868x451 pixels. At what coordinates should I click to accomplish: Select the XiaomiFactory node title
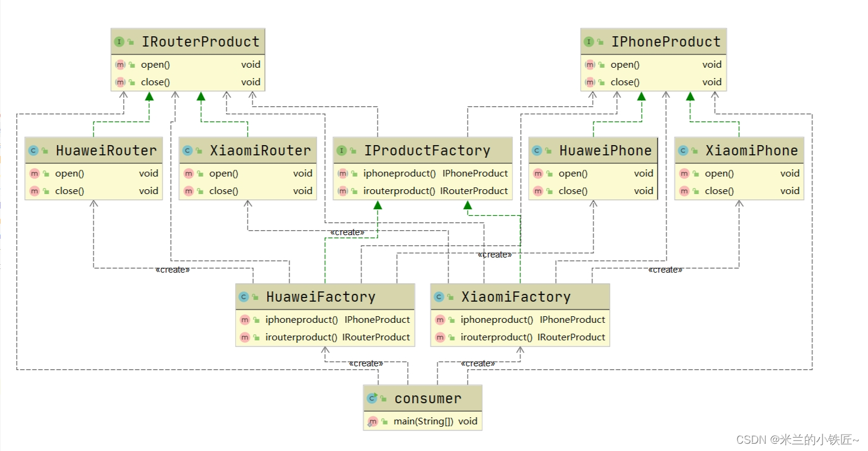tap(516, 297)
